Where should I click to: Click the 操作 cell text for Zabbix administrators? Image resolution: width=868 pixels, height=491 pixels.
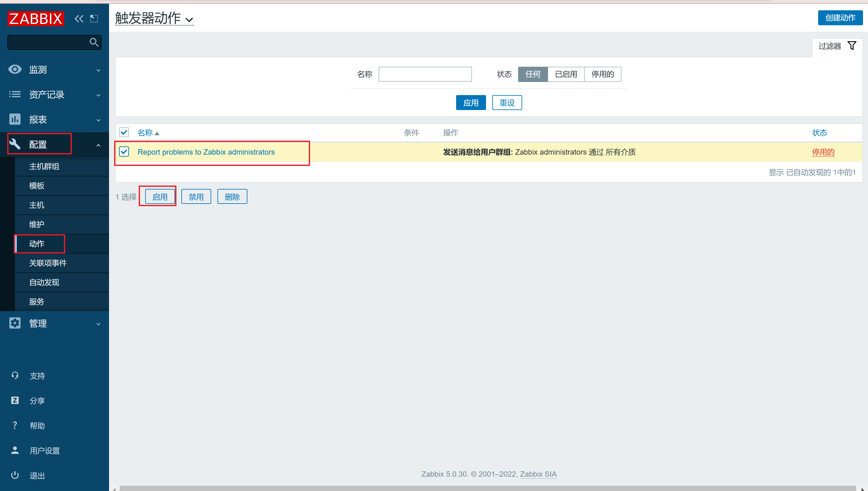539,152
